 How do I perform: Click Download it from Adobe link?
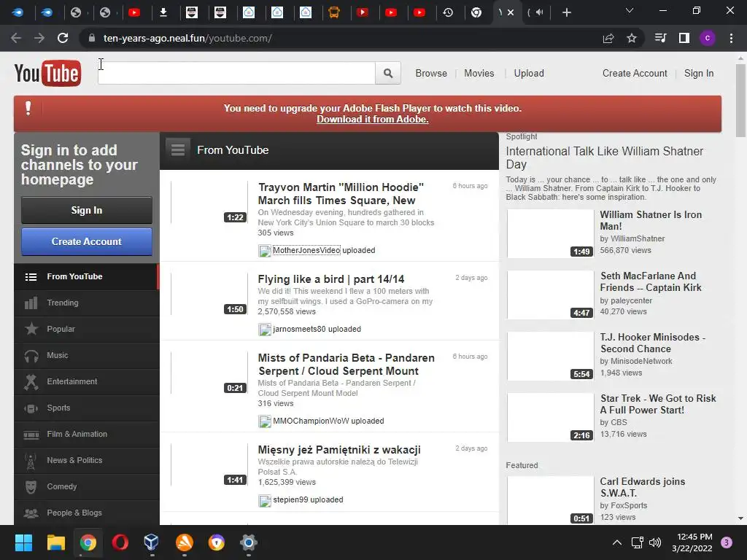coord(373,119)
